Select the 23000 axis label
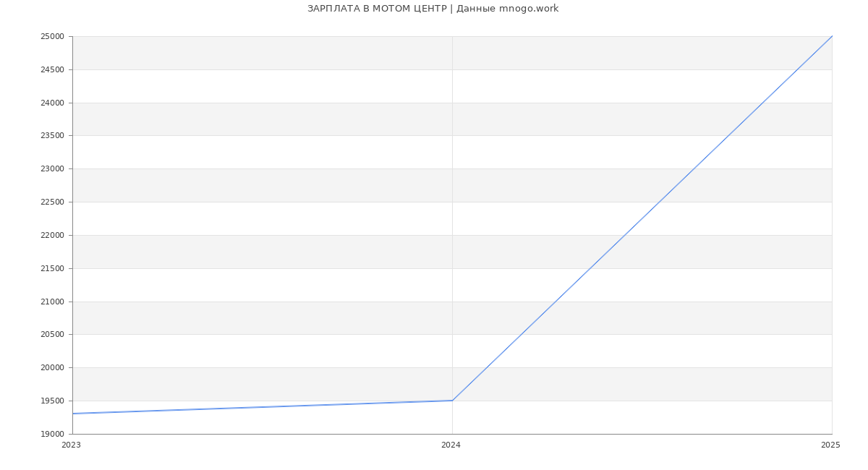Image resolution: width=868 pixels, height=470 pixels. point(53,169)
